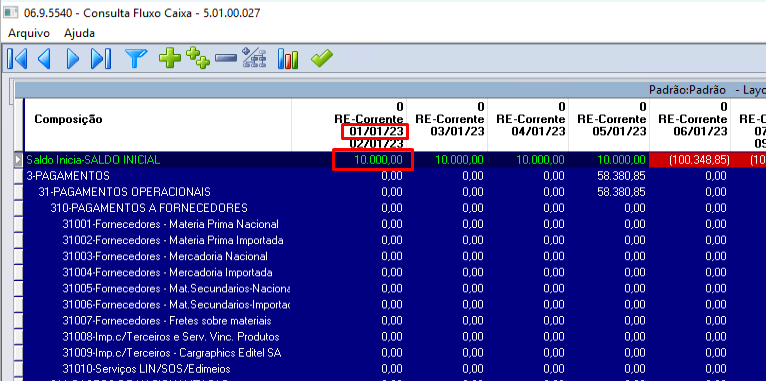
Task: Select 31002-Fornecedores Materia Prima Importada
Action: [x=394, y=240]
